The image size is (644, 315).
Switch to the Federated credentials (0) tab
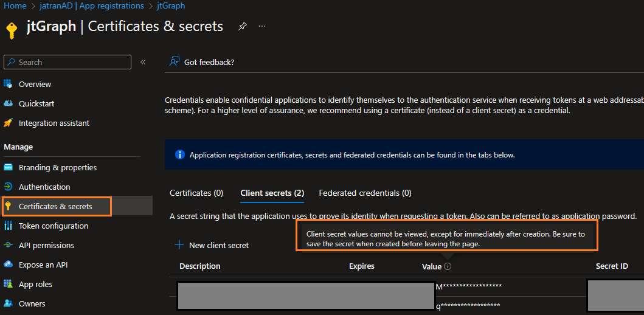click(x=365, y=193)
